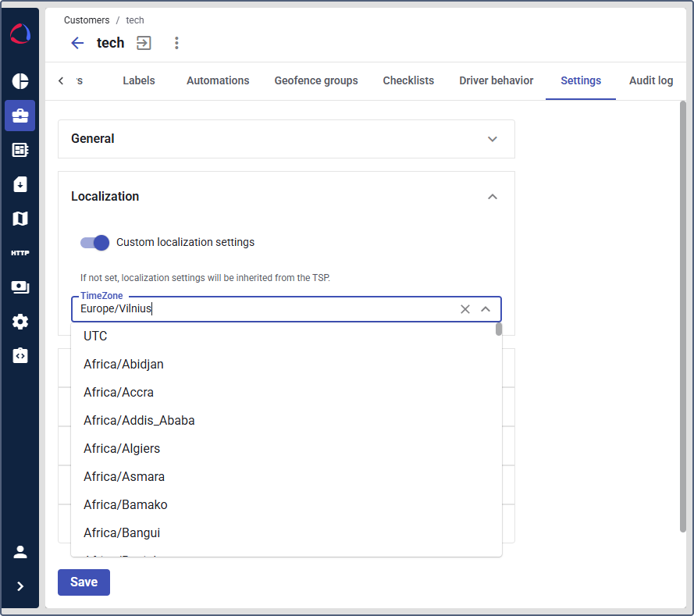
Task: Disable the Custom localization settings toggle
Action: tap(95, 242)
